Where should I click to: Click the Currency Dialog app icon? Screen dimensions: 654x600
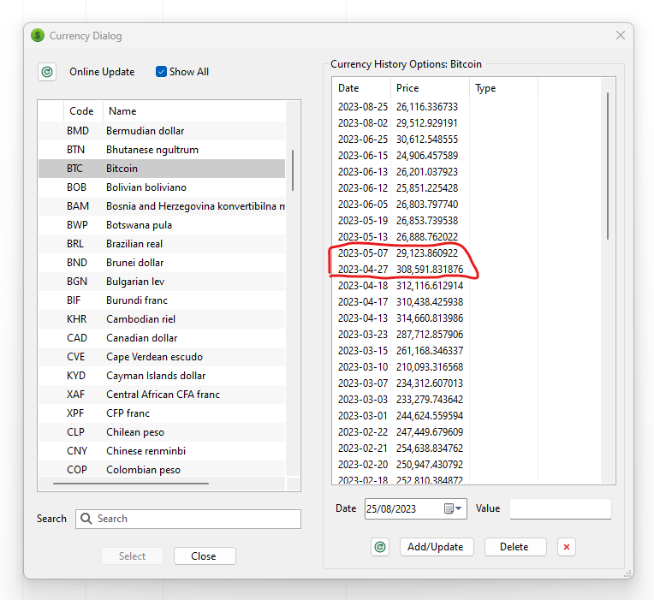coord(37,36)
